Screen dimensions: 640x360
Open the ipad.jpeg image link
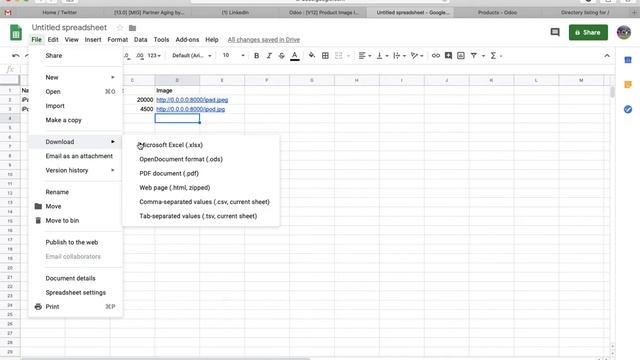point(192,100)
